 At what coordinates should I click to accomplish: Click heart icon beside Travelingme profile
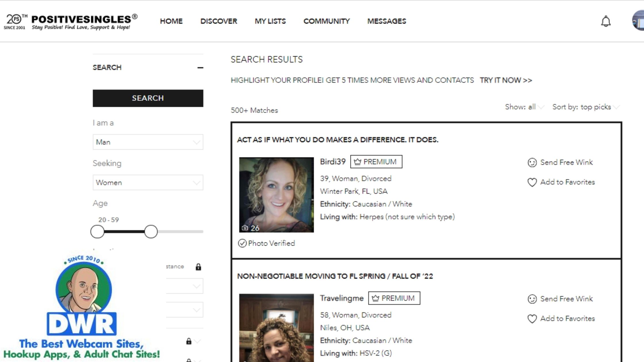tap(532, 319)
